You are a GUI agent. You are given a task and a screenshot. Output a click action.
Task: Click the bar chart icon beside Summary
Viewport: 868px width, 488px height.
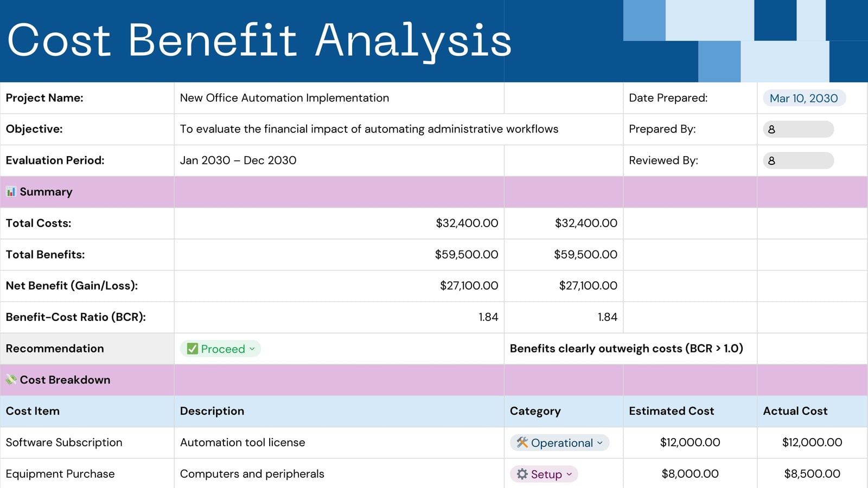pos(11,191)
